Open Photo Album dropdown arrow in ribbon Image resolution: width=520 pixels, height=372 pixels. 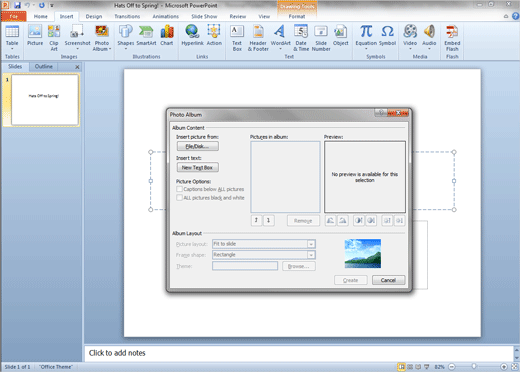(x=110, y=49)
